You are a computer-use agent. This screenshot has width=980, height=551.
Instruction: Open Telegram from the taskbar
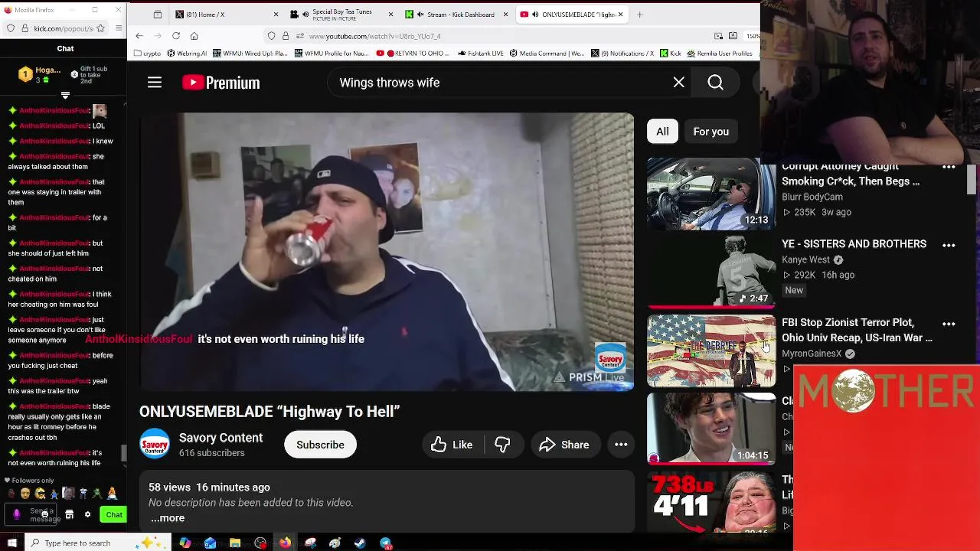(385, 543)
